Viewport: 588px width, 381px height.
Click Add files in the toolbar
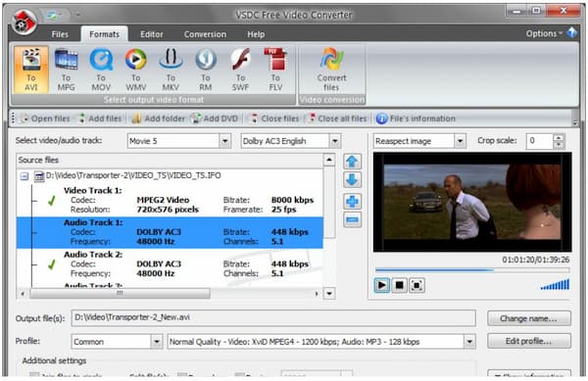[x=101, y=119]
